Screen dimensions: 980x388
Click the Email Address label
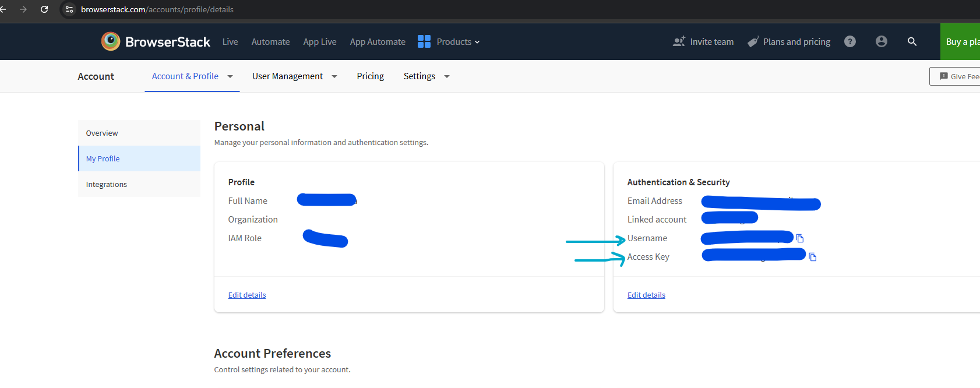click(x=655, y=201)
